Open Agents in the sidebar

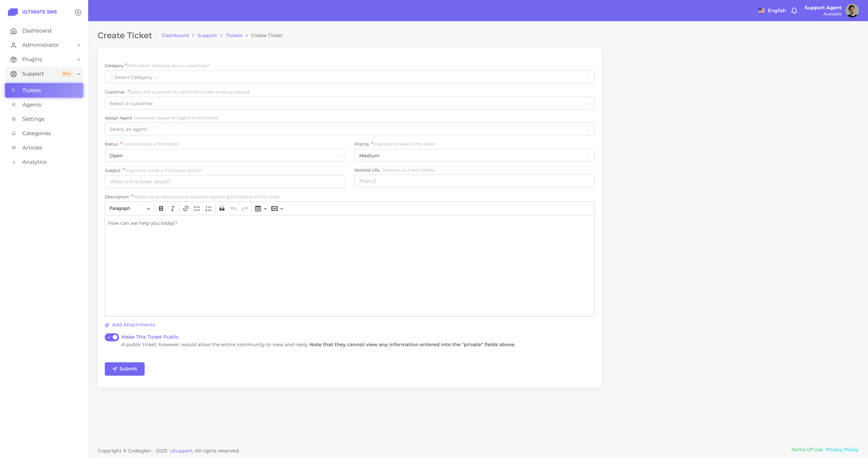32,105
